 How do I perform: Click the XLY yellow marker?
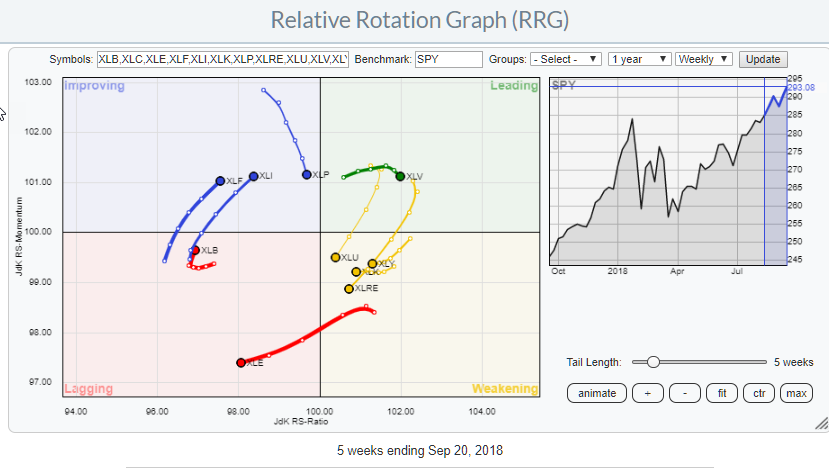(372, 263)
